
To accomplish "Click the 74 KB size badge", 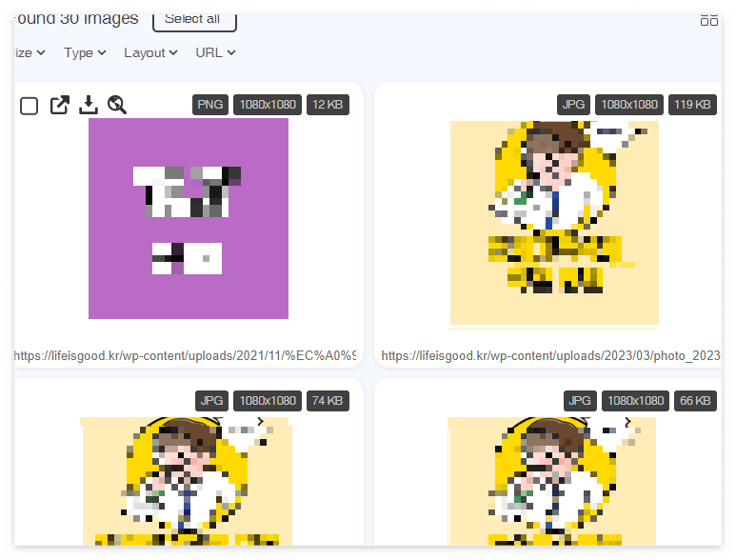I will coord(328,400).
